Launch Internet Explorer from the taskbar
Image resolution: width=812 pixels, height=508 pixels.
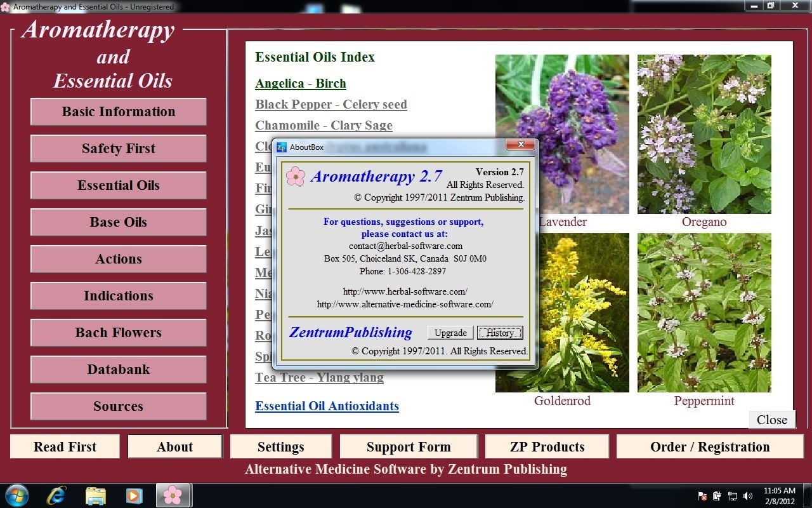point(56,495)
